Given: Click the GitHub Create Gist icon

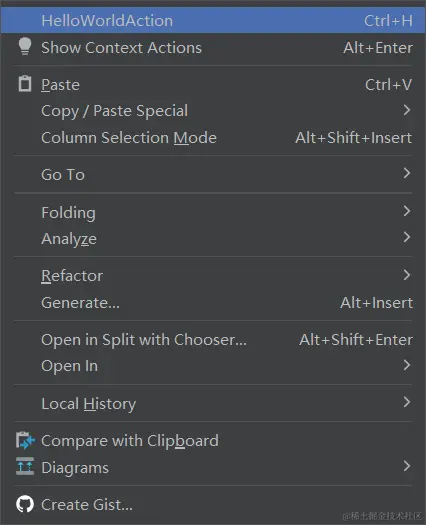Looking at the screenshot, I should click(25, 504).
